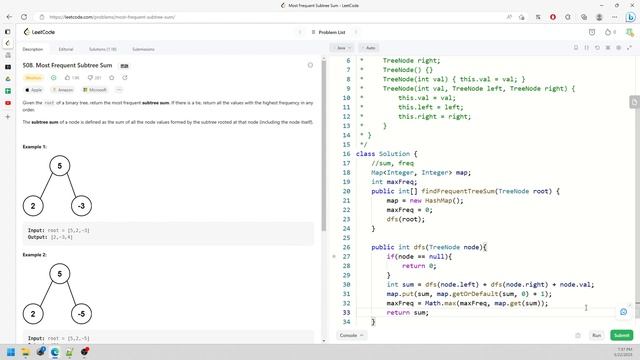
Task: Click the editor notes icon
Action: (x=576, y=48)
